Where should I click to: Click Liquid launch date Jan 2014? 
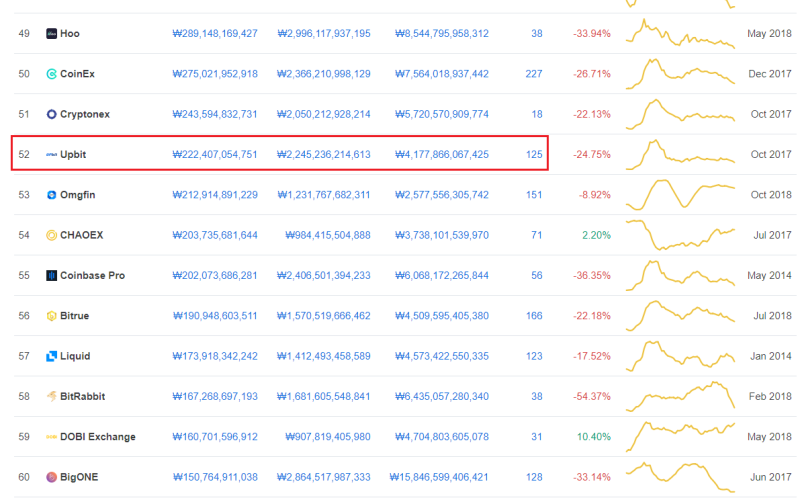[770, 356]
